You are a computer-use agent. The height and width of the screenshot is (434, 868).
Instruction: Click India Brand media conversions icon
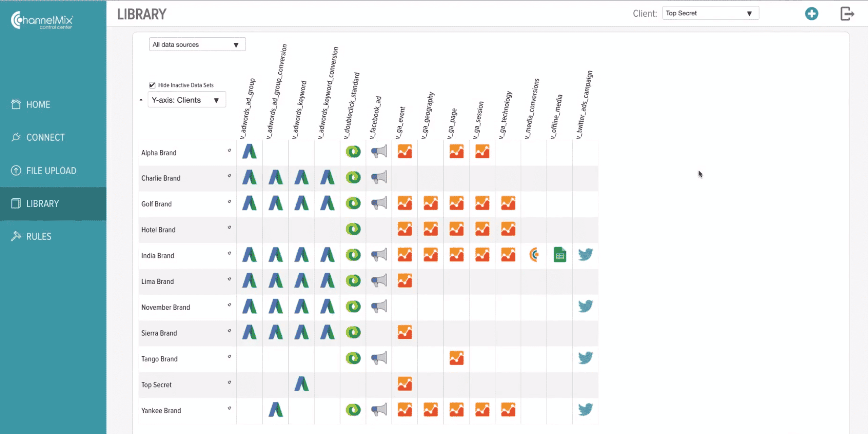point(534,255)
